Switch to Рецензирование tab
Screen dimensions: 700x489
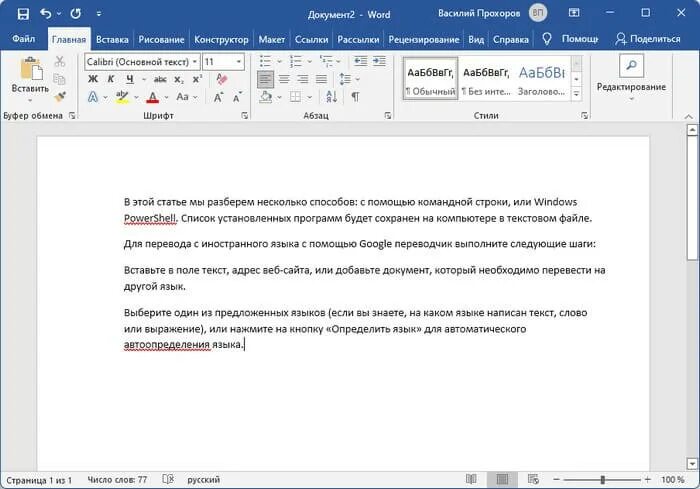(423, 39)
